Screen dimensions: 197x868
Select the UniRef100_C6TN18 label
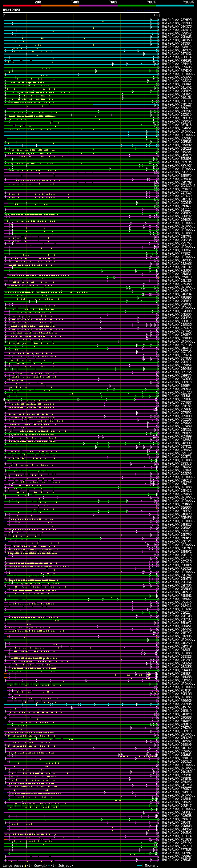[x=177, y=125]
